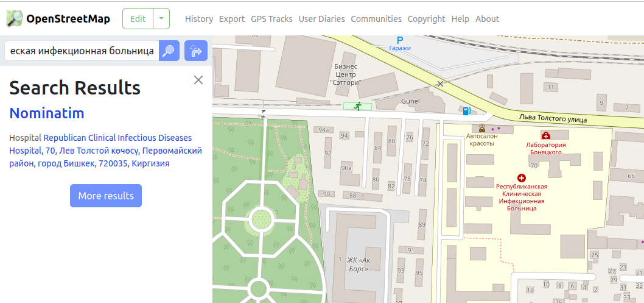This screenshot has width=644, height=303.
Task: Open the Republican Clinical Infectious Diseases Hospital result
Action: click(105, 151)
